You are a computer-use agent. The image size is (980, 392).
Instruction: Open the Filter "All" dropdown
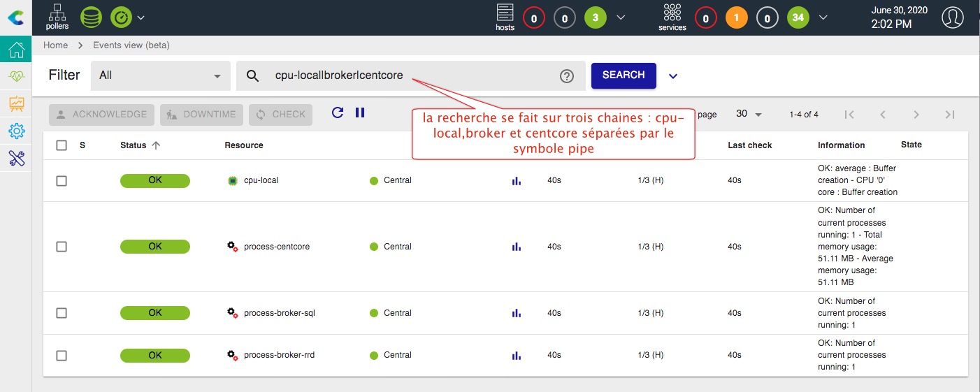click(161, 75)
